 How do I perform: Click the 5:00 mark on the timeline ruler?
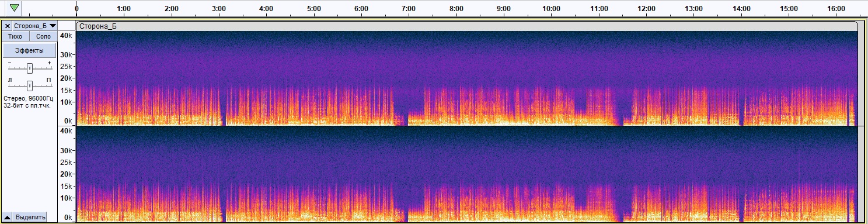[x=314, y=9]
